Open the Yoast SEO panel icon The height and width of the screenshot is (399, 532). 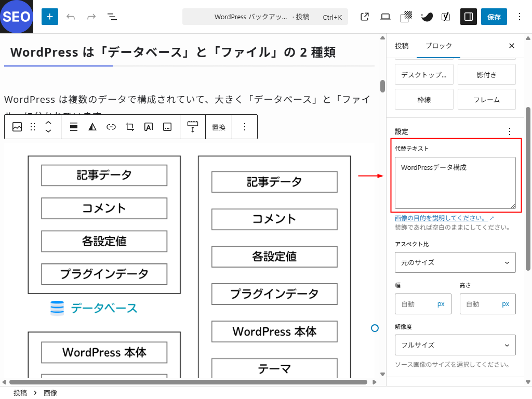[446, 17]
